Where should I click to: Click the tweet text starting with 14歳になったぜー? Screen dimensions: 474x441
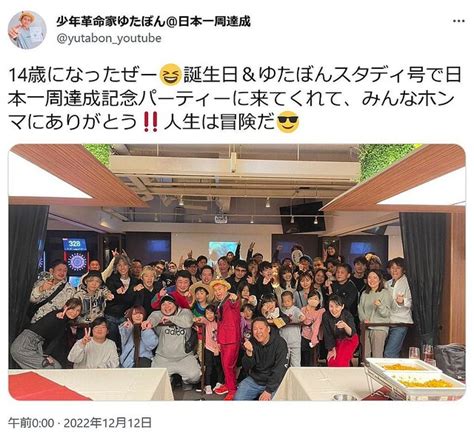click(x=234, y=99)
